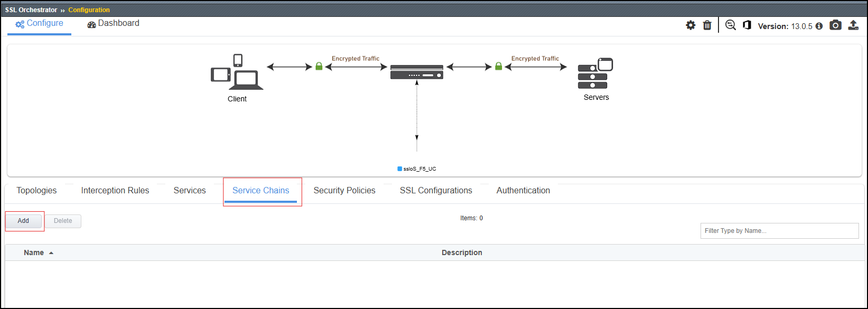Switch to the Configure tab

40,24
